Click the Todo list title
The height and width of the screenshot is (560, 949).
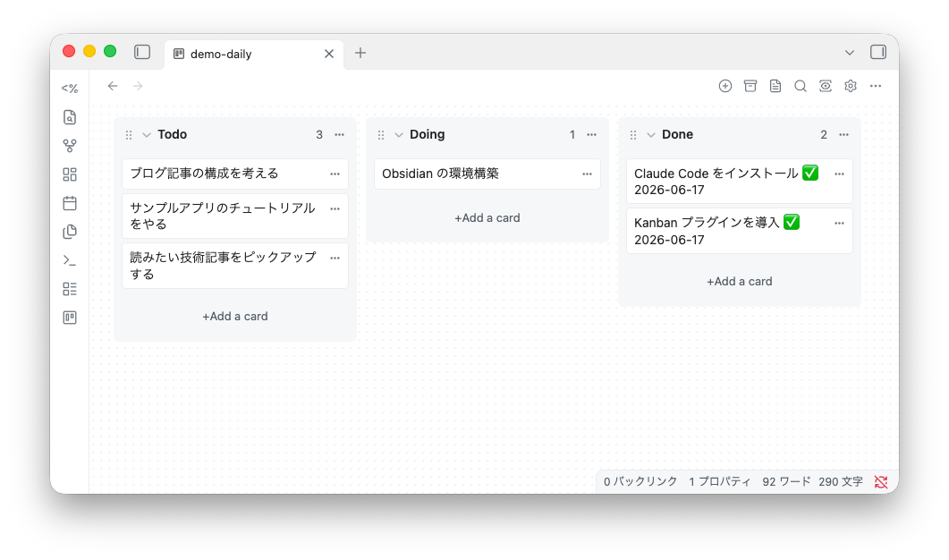click(x=173, y=134)
